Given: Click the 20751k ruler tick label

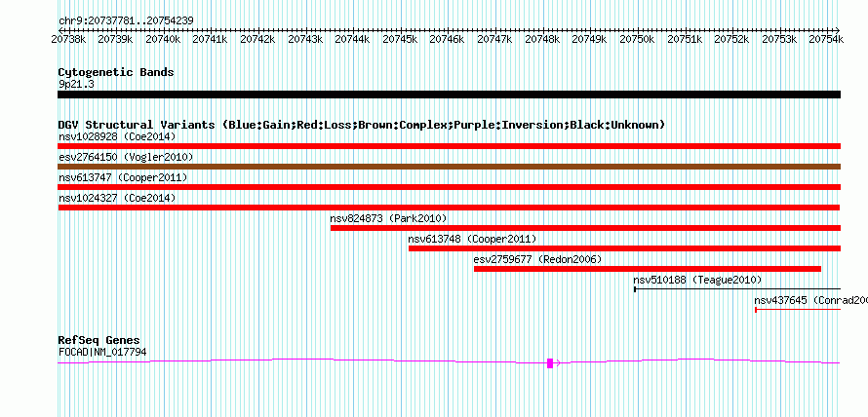Looking at the screenshot, I should pos(685,39).
